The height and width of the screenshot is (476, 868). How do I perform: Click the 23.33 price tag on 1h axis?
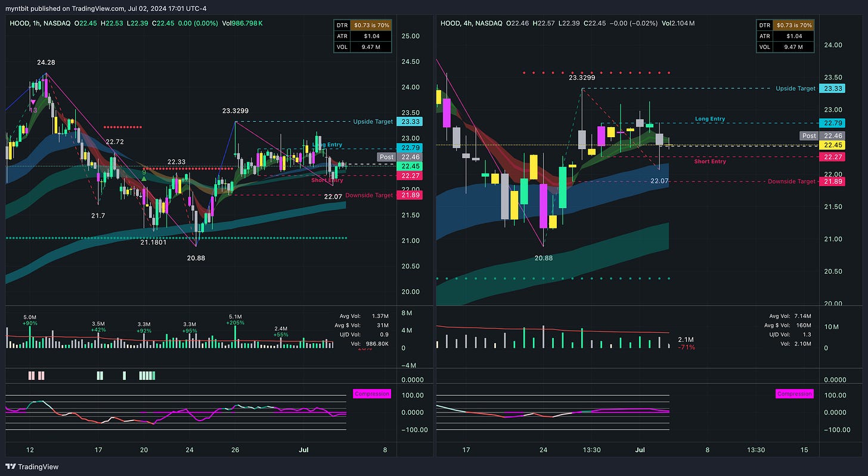point(410,122)
